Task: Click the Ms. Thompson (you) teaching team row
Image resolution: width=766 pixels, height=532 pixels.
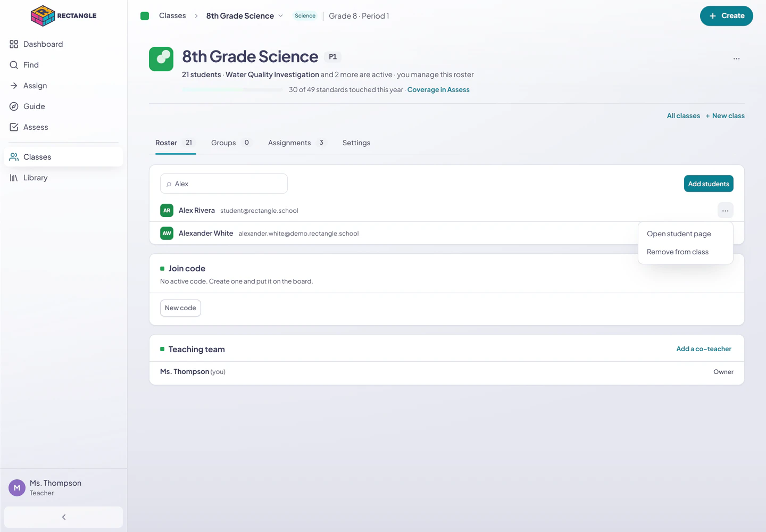Action: 447,372
